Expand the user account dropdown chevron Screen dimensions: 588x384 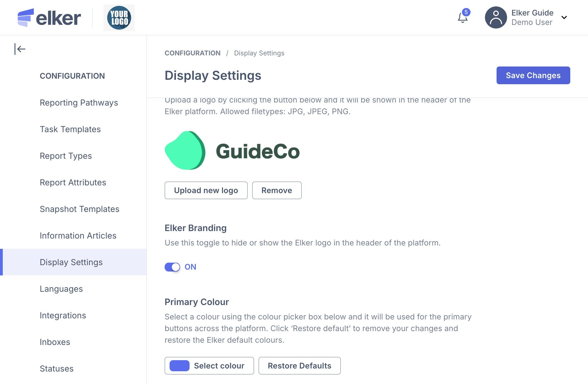[564, 18]
